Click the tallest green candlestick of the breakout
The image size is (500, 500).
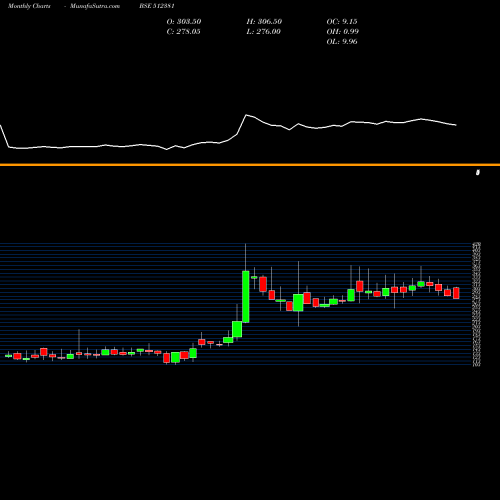tap(246, 297)
